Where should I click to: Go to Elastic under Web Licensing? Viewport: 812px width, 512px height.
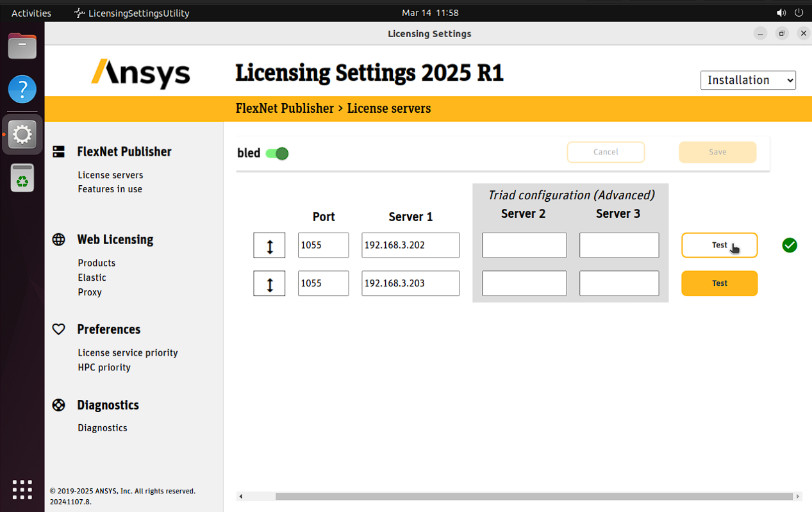[x=92, y=277]
